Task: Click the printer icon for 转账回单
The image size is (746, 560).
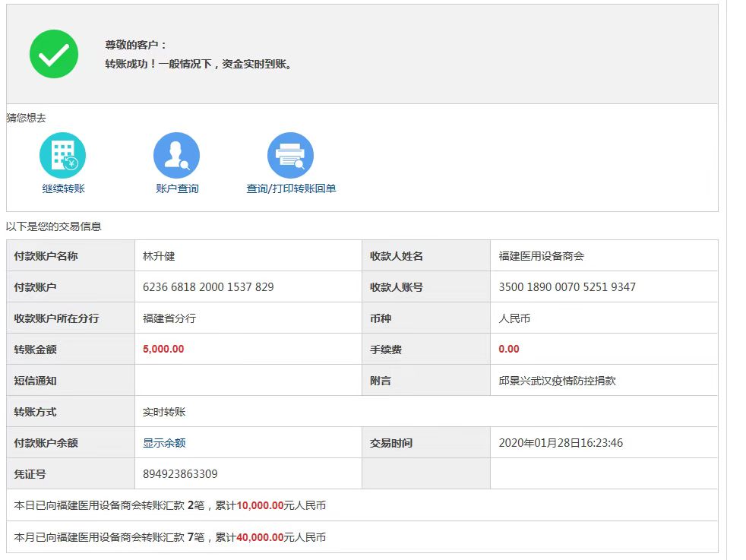Action: pyautogui.click(x=290, y=155)
